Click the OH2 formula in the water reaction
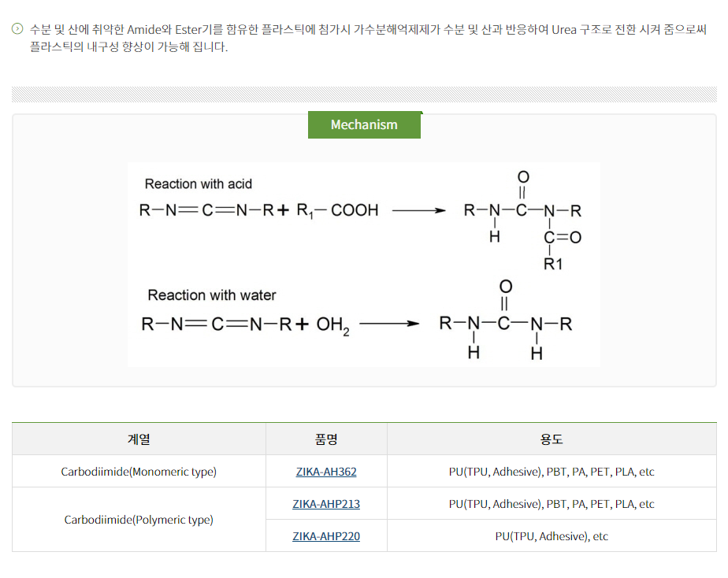This screenshot has height=578, width=728. pos(332,324)
